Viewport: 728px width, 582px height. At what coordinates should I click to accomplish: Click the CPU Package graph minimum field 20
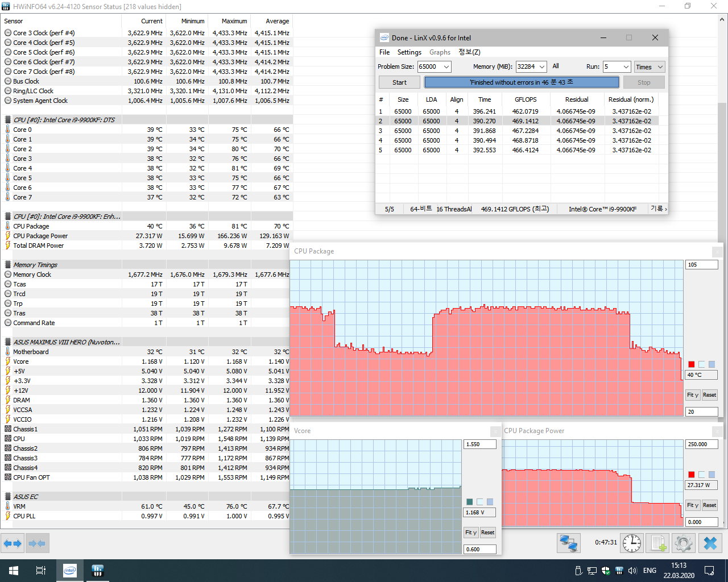coord(702,411)
